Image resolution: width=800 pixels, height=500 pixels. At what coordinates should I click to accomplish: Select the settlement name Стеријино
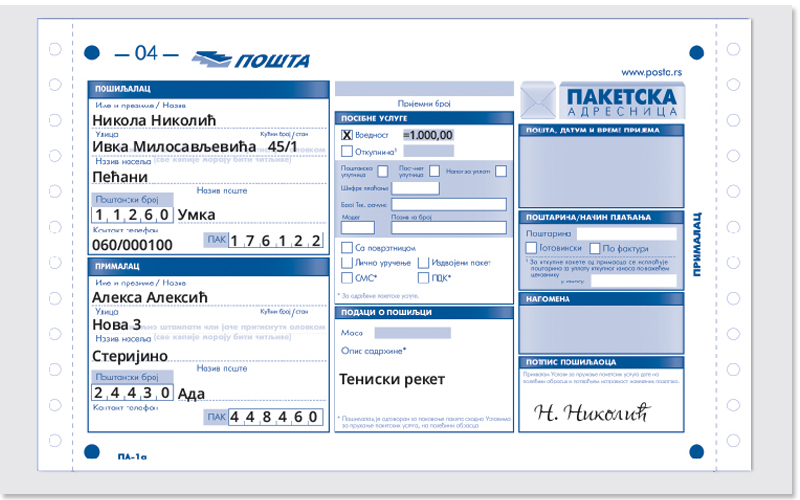pyautogui.click(x=130, y=356)
